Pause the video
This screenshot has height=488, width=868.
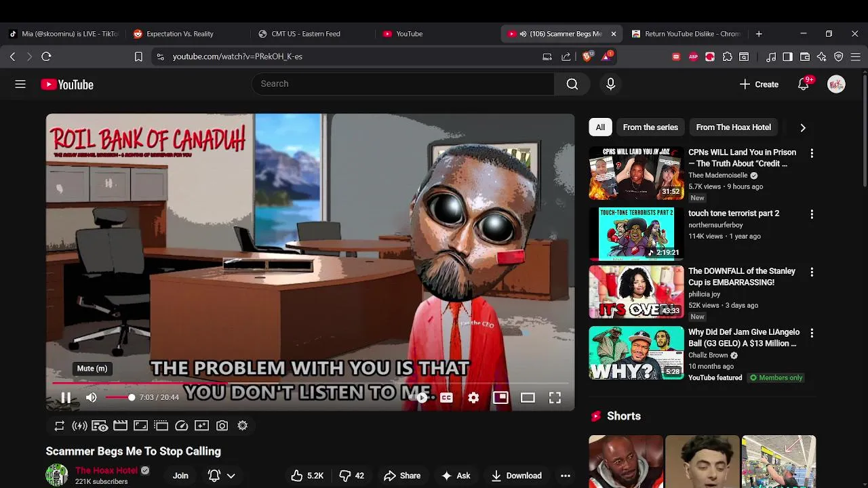[x=66, y=398]
